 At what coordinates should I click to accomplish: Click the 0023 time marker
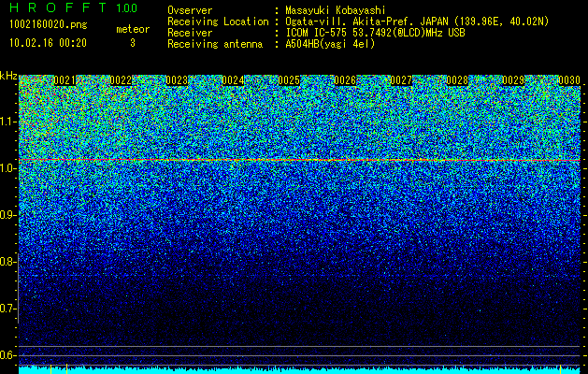click(177, 80)
